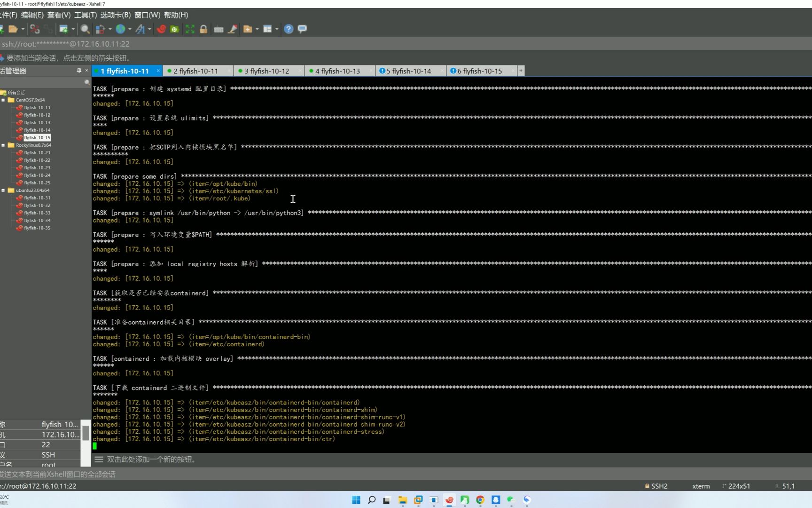Expand the layout icon dropdown arrow
The image size is (812, 508).
[x=277, y=29]
